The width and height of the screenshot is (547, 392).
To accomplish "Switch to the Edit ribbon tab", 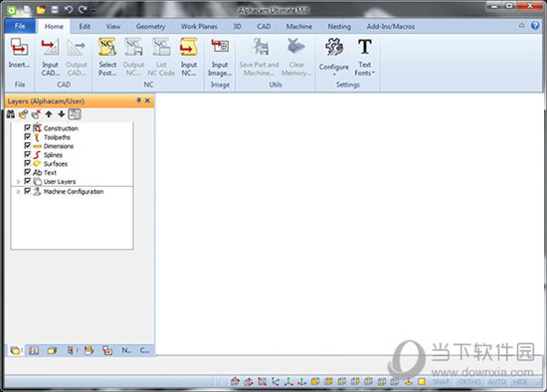I will 85,27.
